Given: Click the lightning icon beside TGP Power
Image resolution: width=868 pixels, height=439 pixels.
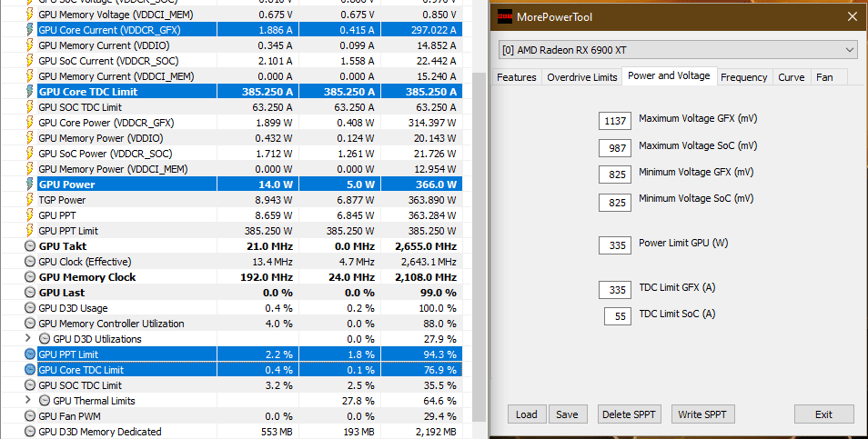Looking at the screenshot, I should tap(30, 200).
